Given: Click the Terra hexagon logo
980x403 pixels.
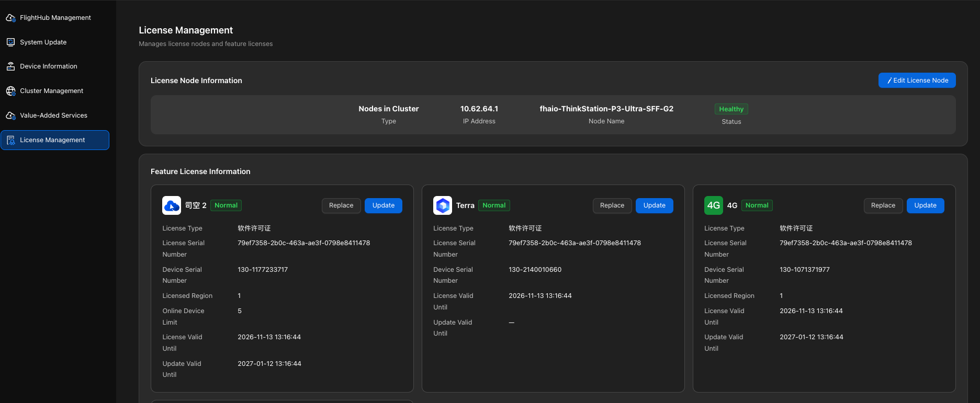Looking at the screenshot, I should [x=443, y=205].
